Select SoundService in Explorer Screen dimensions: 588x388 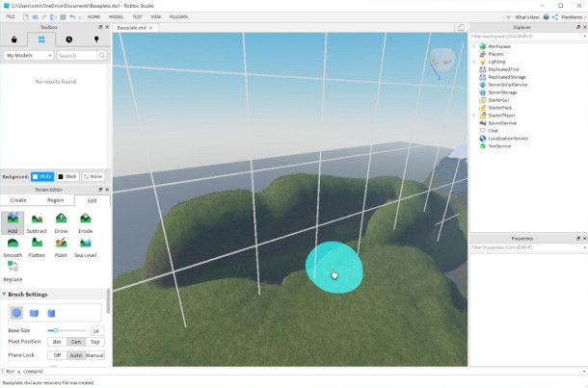click(502, 123)
